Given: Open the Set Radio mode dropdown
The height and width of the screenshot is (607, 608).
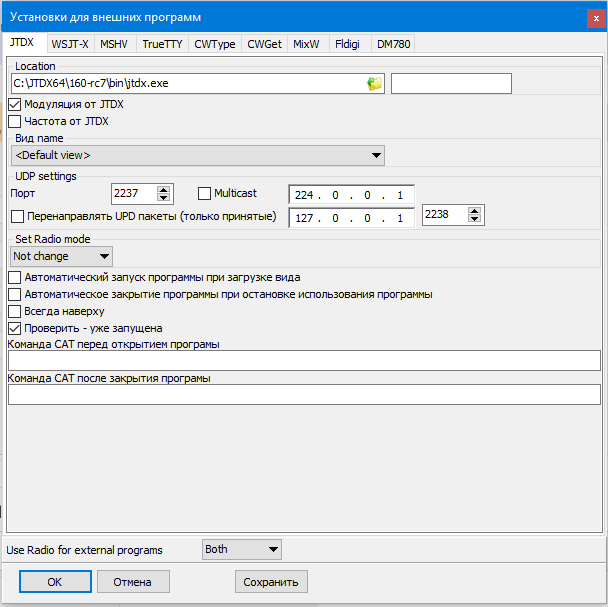Looking at the screenshot, I should click(x=61, y=256).
